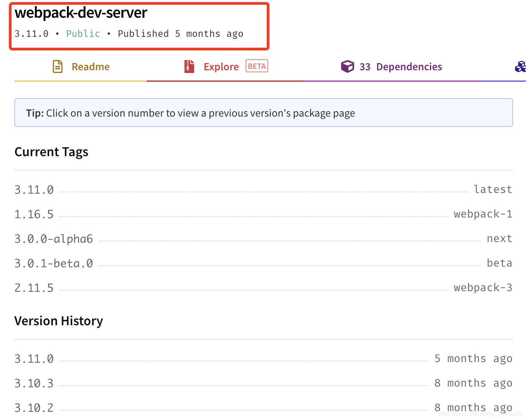
Task: Click the Version History heading
Action: [x=59, y=321]
